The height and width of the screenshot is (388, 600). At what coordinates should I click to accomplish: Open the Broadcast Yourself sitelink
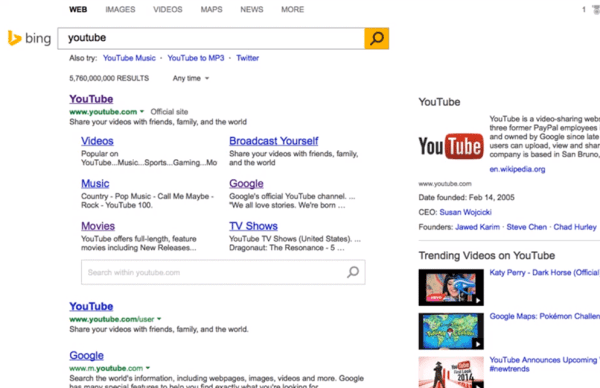(274, 141)
